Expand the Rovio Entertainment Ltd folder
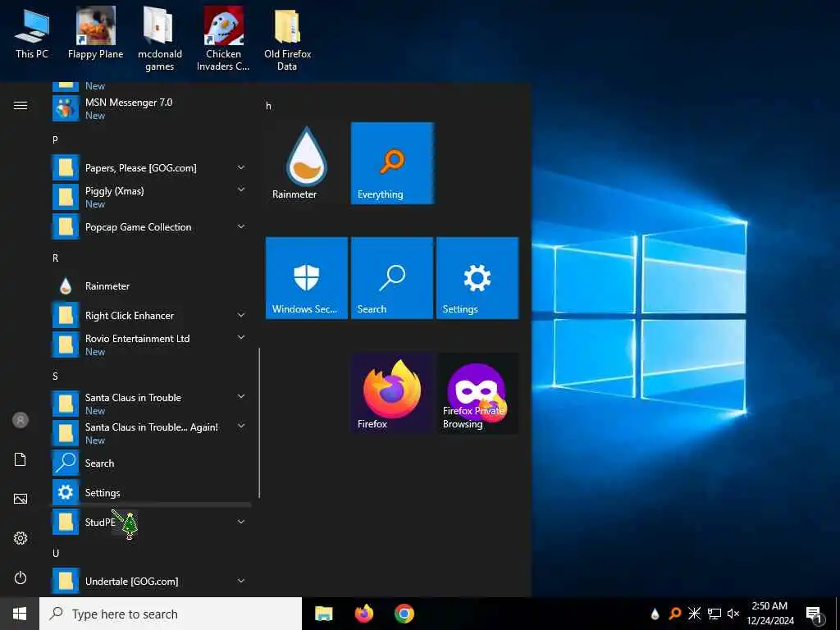This screenshot has width=840, height=630. 151,345
